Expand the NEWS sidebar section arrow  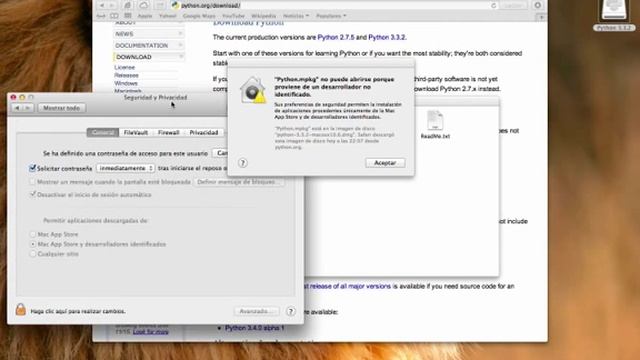[180, 33]
